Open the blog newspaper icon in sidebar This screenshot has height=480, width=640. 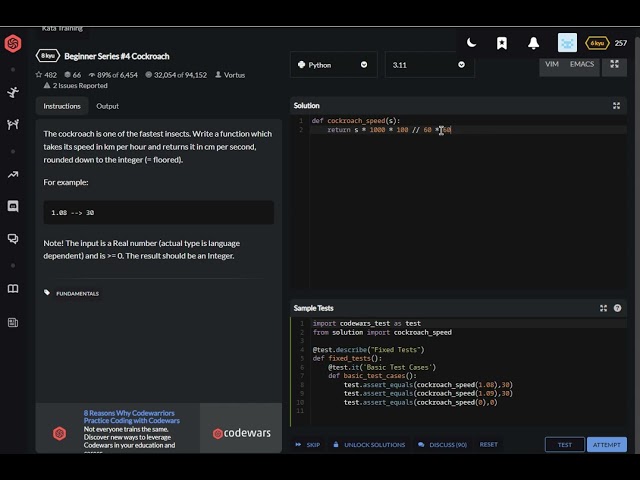click(x=13, y=322)
